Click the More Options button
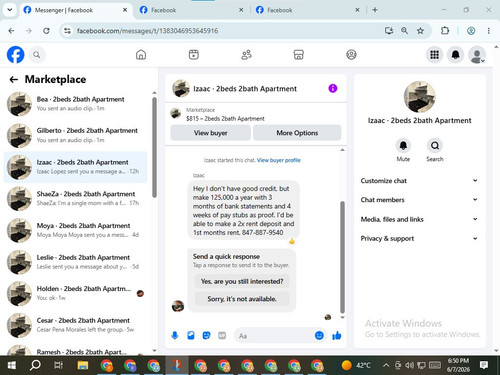The height and width of the screenshot is (375, 500). (297, 133)
